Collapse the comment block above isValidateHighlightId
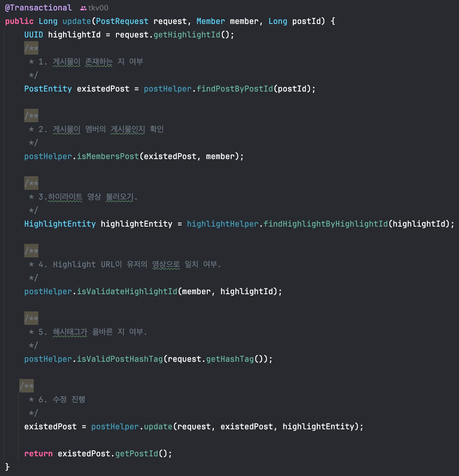This screenshot has width=459, height=476. 31,251
